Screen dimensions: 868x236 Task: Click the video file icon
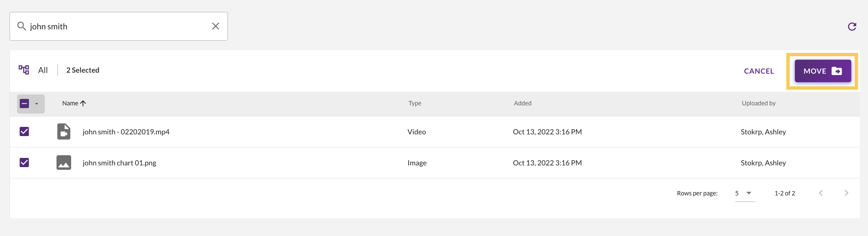64,132
